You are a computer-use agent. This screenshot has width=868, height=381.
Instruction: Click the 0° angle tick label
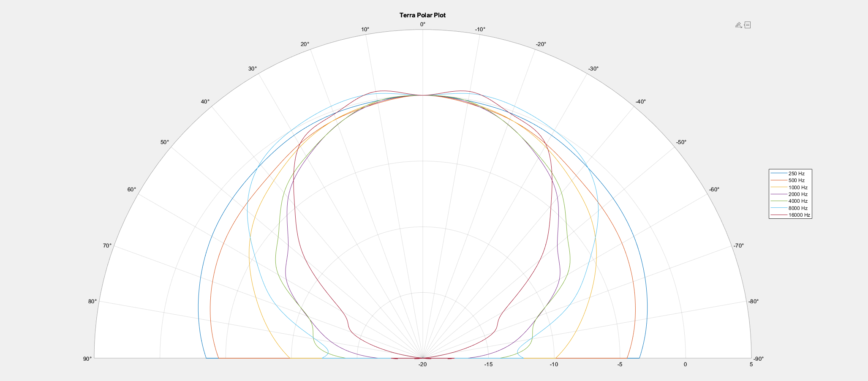(x=422, y=24)
